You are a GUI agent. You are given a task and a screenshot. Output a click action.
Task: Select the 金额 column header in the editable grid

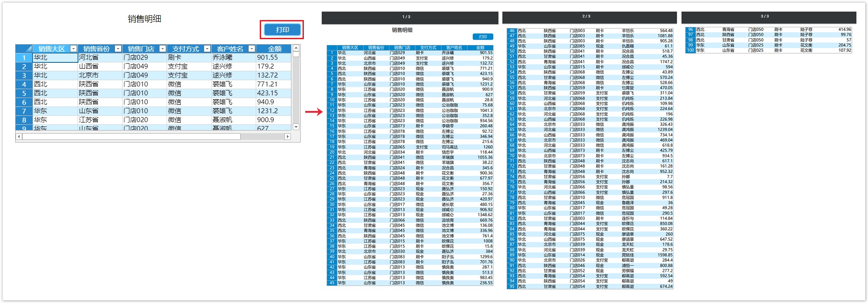pyautogui.click(x=274, y=49)
